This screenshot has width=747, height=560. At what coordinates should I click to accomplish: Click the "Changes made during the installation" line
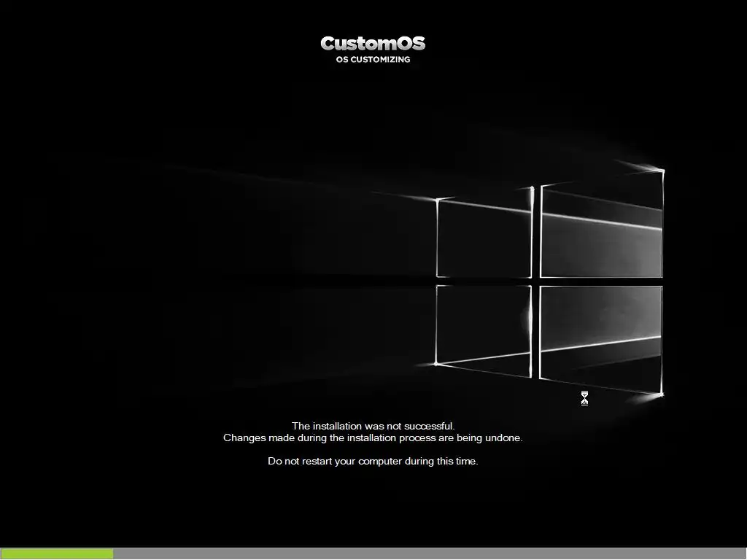click(x=373, y=437)
